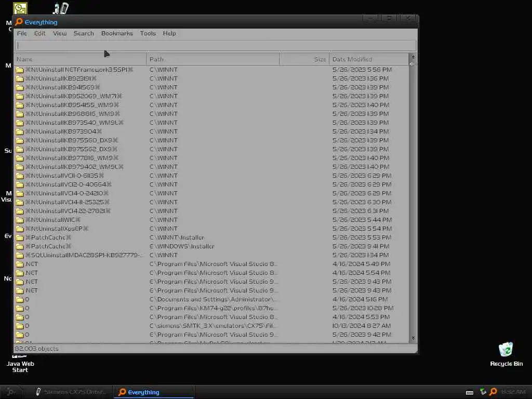Screen dimensions: 532x399
Task: Select 0 folder in Documents and Settings\Administrator
Action: tap(27, 299)
